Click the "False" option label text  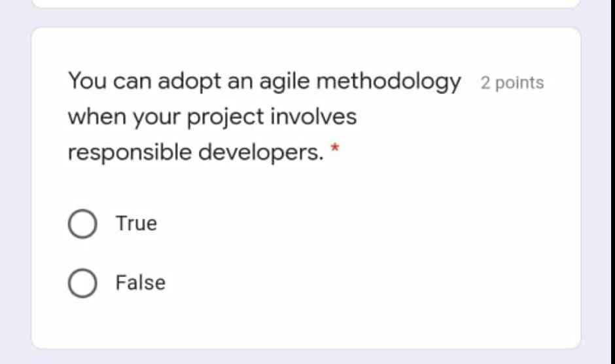(140, 283)
